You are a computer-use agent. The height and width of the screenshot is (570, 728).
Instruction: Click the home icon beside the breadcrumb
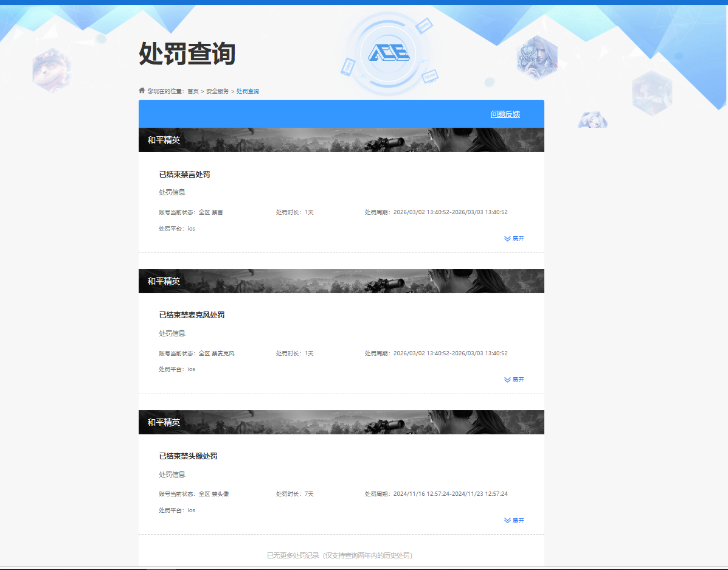click(142, 90)
